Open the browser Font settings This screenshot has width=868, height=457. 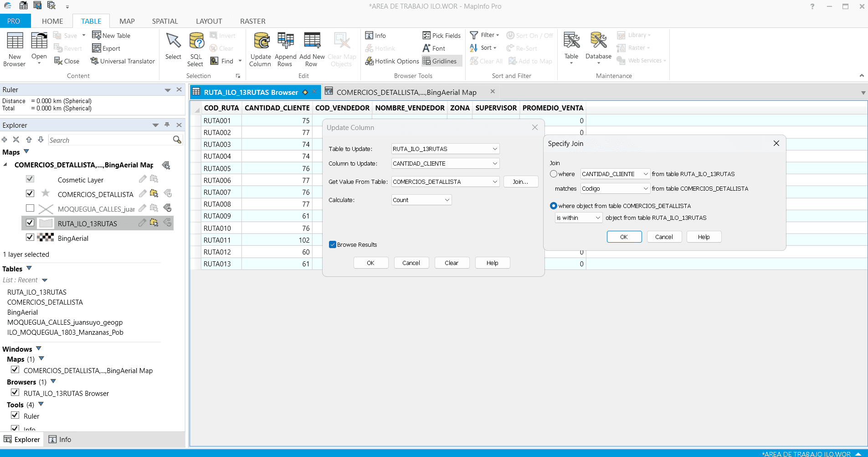click(x=434, y=48)
